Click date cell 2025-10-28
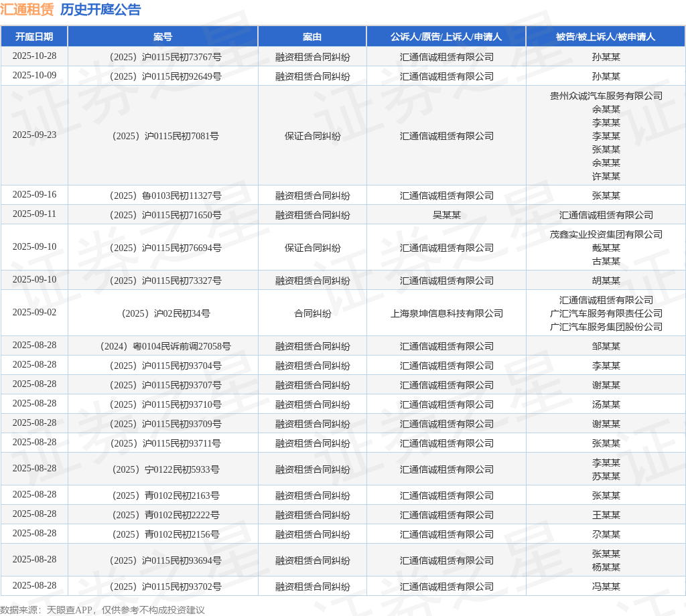This screenshot has height=616, width=686. point(34,56)
